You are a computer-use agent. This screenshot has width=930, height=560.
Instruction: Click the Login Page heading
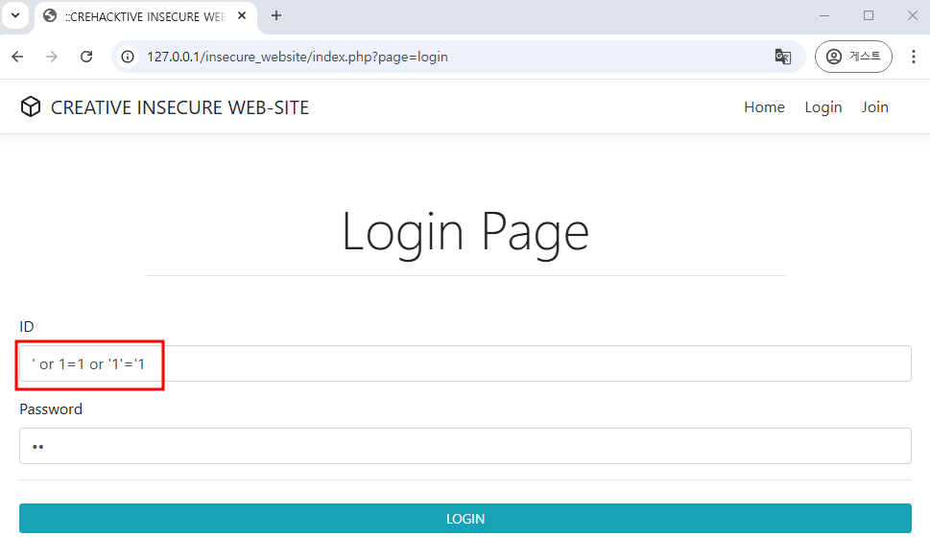click(x=465, y=233)
